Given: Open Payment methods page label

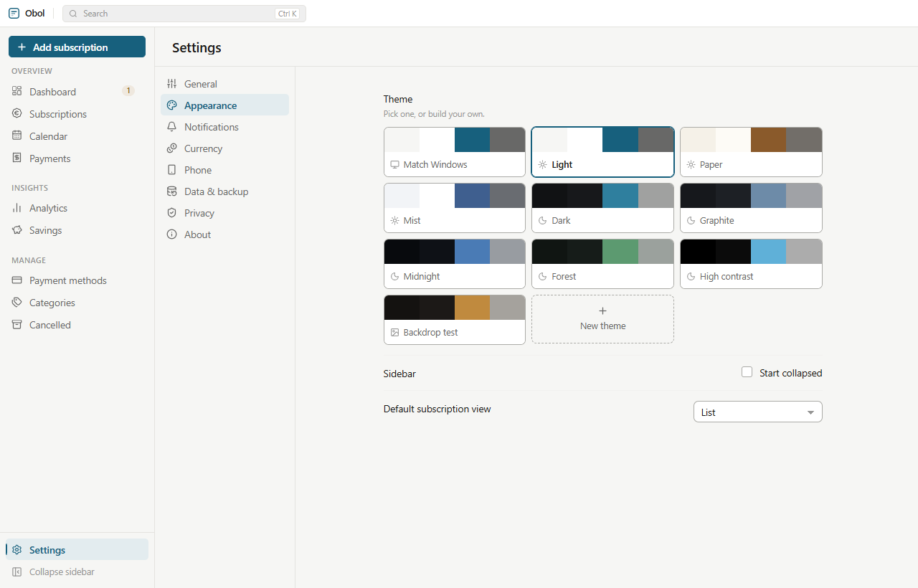Looking at the screenshot, I should tap(68, 280).
